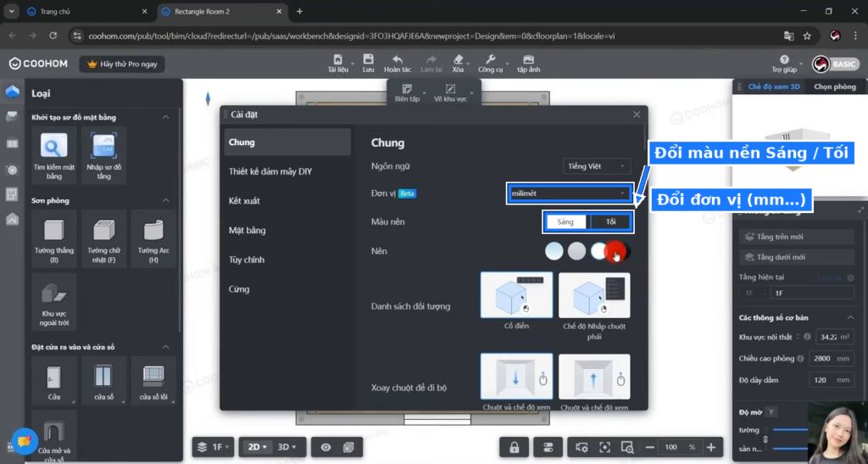This screenshot has height=464, width=868.
Task: Open the Tài liệu file menu icon
Action: [337, 59]
